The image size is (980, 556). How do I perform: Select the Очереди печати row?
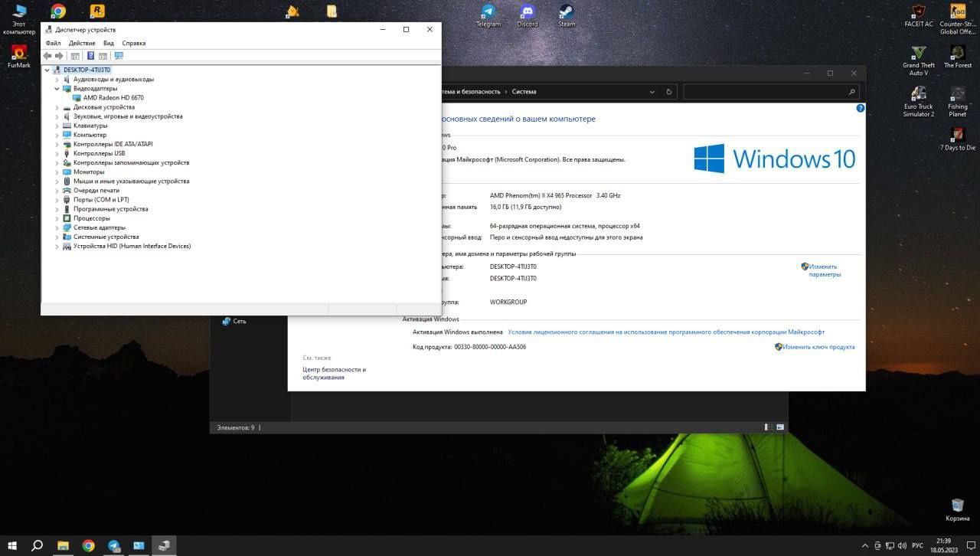pyautogui.click(x=96, y=191)
